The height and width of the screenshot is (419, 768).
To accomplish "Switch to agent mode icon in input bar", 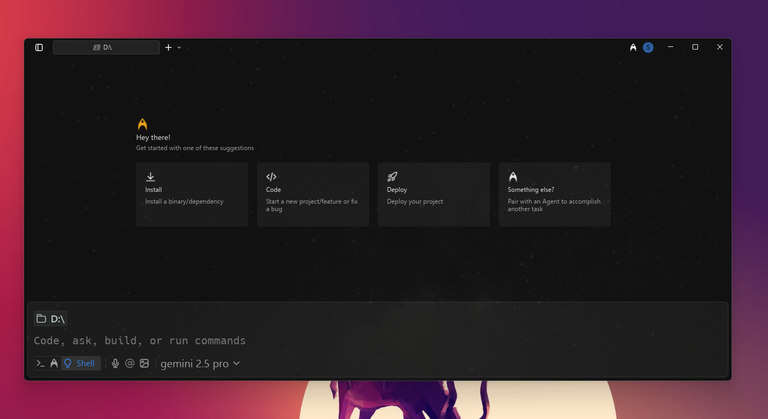I will click(54, 364).
